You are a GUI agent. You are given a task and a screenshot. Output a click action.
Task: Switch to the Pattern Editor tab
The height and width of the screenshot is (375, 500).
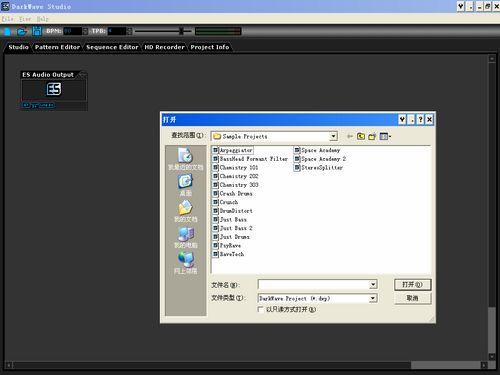(x=57, y=47)
